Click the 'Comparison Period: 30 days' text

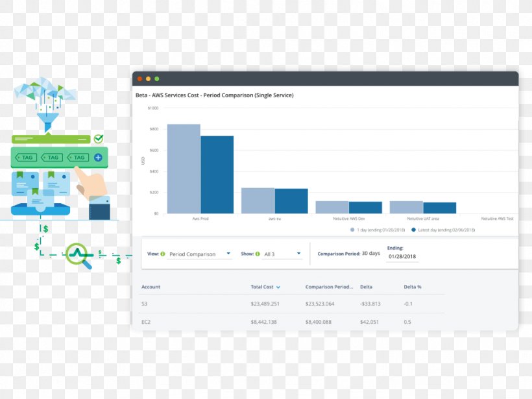pos(349,254)
